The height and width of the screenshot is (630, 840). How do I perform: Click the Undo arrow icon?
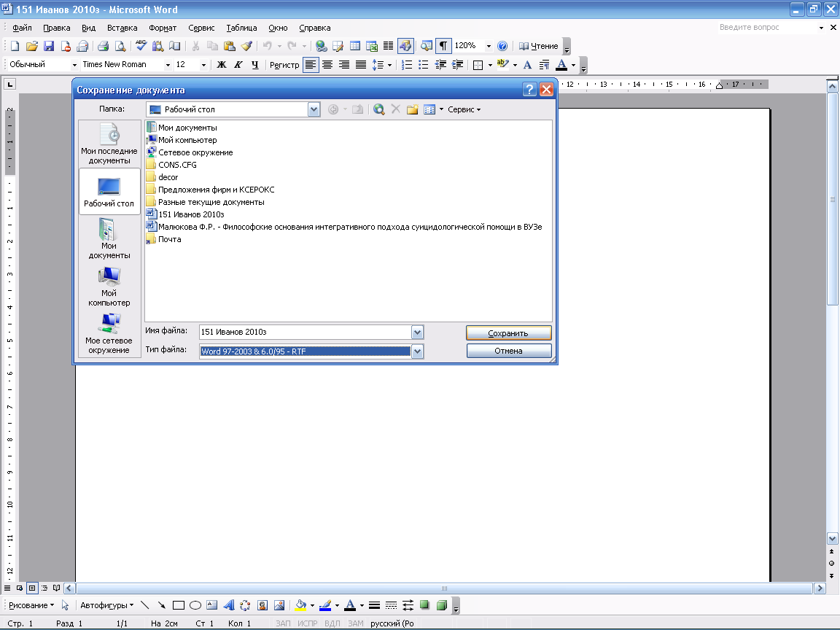pos(267,46)
